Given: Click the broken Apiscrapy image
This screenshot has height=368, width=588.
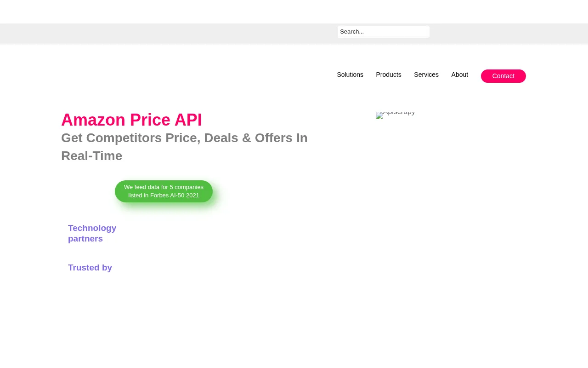Looking at the screenshot, I should [x=396, y=115].
